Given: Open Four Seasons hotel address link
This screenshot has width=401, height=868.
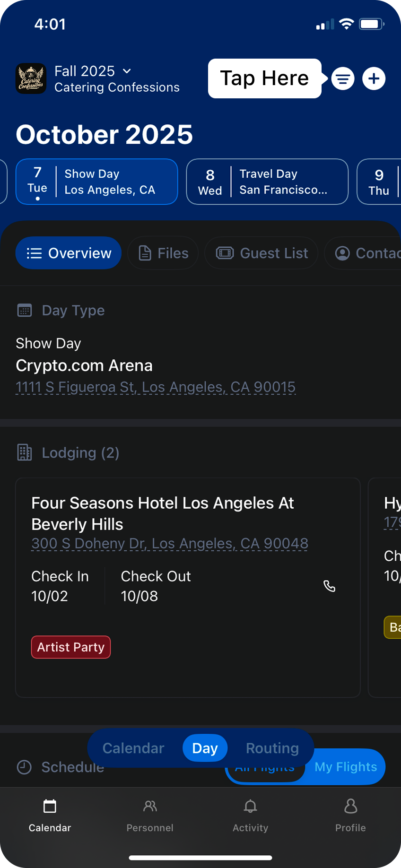Looking at the screenshot, I should coord(170,544).
